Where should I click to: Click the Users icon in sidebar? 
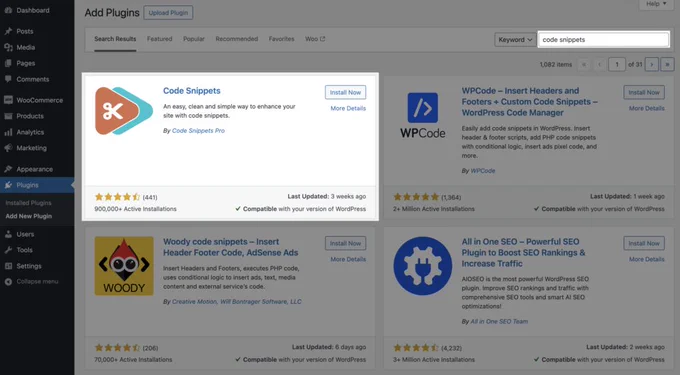8,234
